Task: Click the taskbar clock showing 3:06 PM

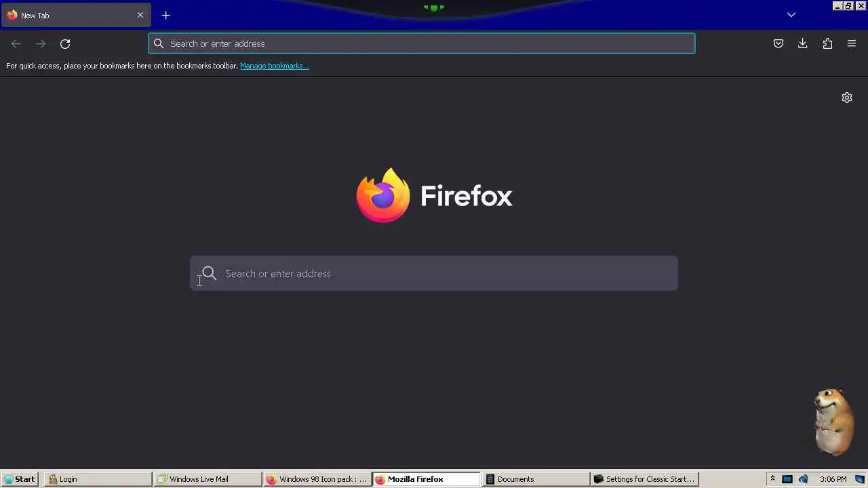Action: click(x=833, y=479)
